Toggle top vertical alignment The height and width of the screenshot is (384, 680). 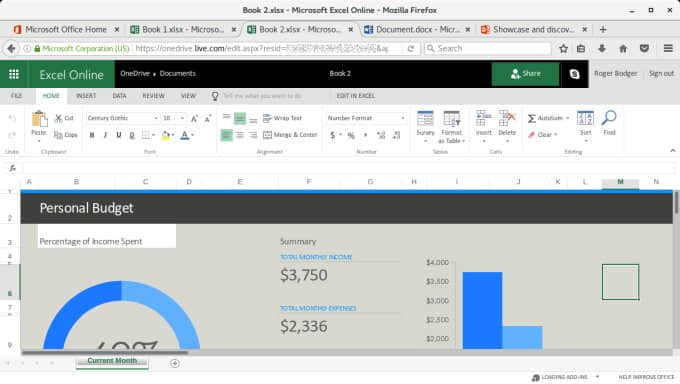(226, 118)
